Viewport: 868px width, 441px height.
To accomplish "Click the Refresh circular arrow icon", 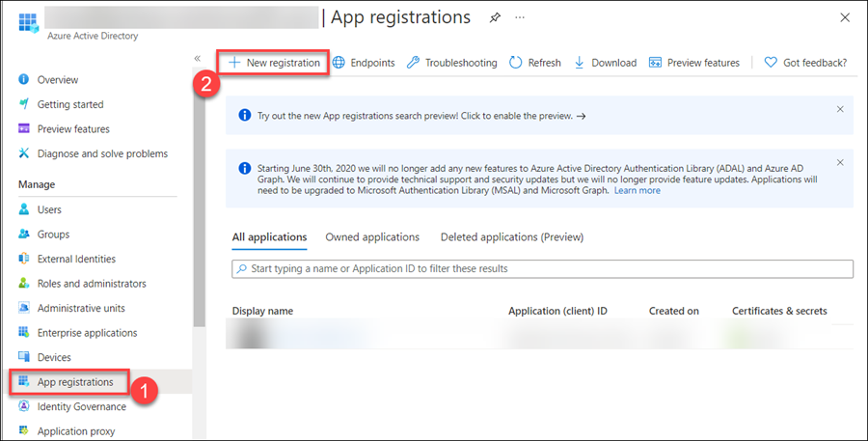I will point(515,63).
